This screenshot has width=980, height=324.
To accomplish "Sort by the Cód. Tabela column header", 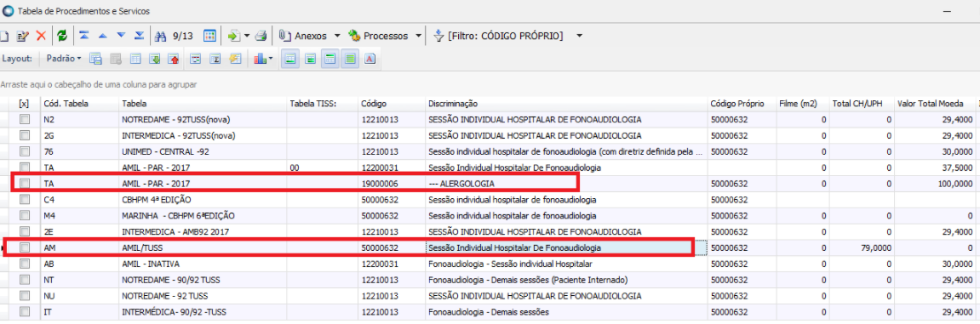I will point(78,104).
